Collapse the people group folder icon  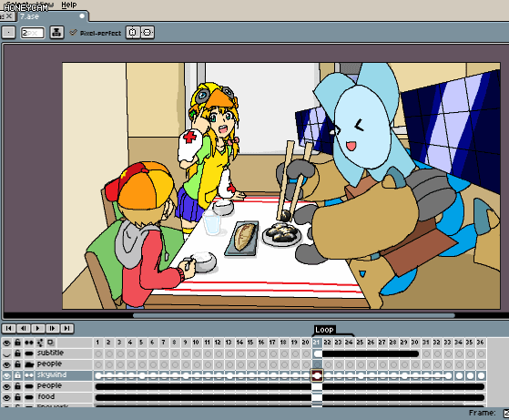coord(29,364)
